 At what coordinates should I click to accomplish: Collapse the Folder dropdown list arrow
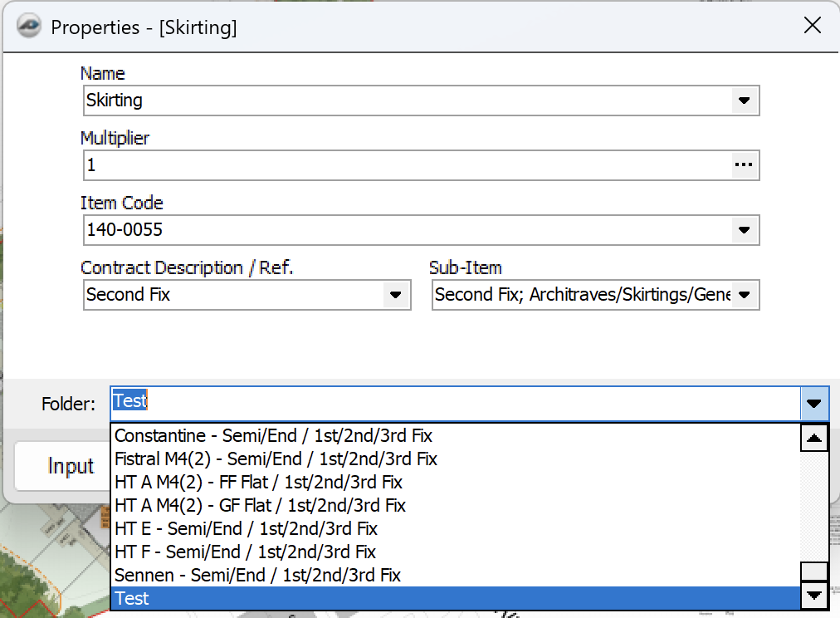813,404
